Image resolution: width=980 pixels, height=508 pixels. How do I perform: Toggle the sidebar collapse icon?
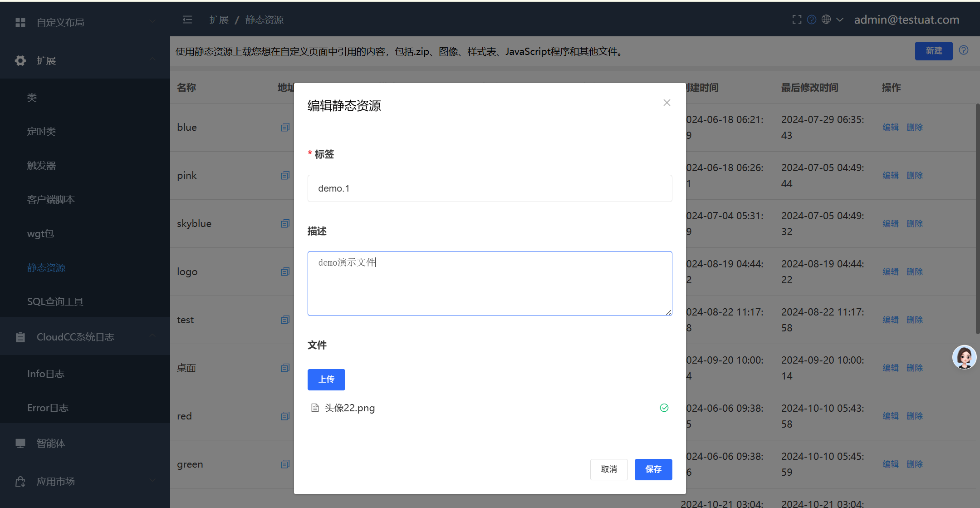click(187, 20)
